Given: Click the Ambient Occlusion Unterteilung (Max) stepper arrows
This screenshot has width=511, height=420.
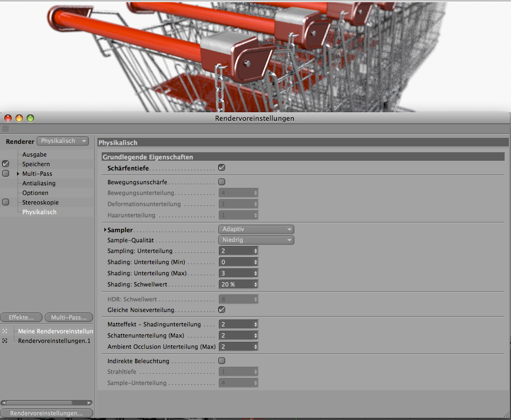Looking at the screenshot, I should (x=256, y=347).
